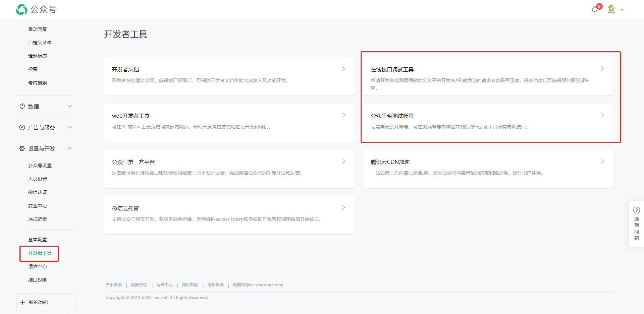Click the arrow on 开发者文档 card
644x314 pixels.
click(343, 69)
